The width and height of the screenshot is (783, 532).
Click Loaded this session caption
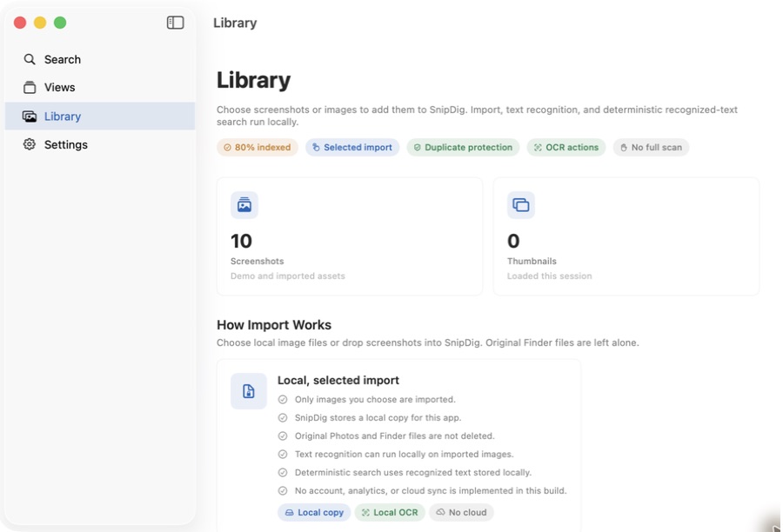pyautogui.click(x=549, y=276)
